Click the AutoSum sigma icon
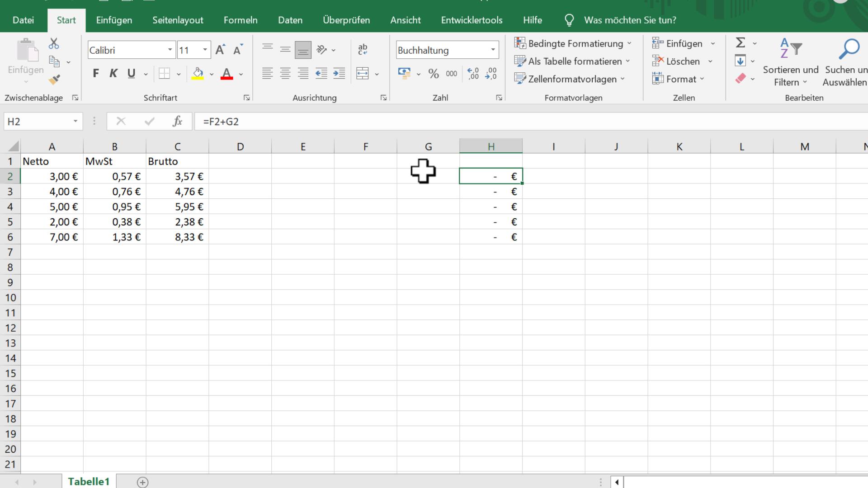This screenshot has height=488, width=868. (740, 43)
